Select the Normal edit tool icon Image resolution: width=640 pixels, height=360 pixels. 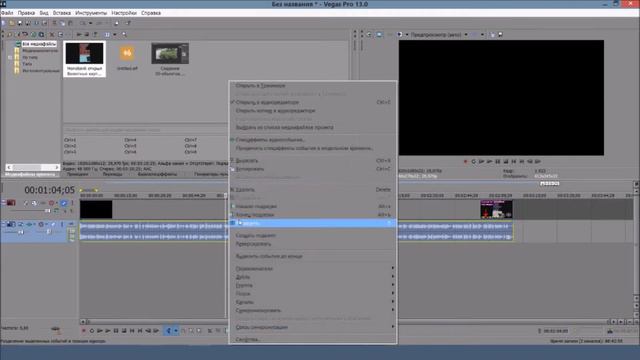pyautogui.click(x=168, y=331)
